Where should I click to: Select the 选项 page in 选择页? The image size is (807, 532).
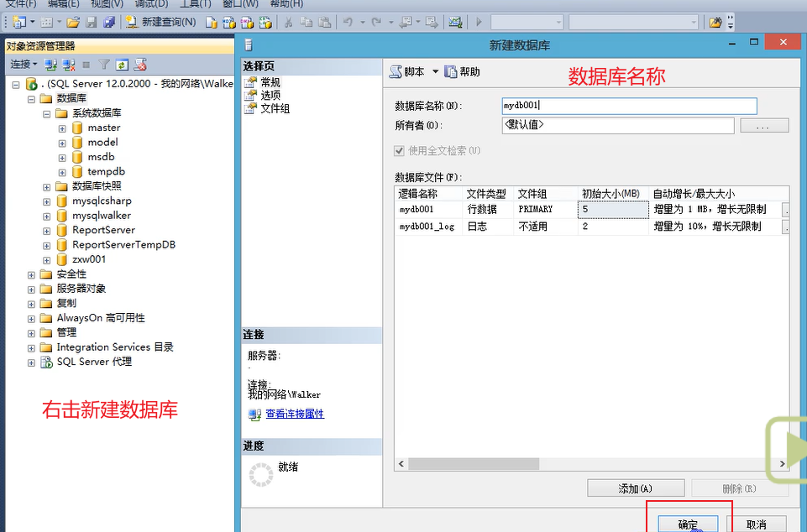tap(270, 95)
